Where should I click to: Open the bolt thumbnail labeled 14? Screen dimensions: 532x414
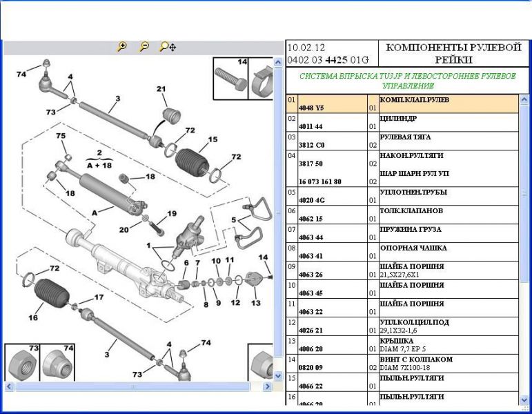(x=230, y=78)
